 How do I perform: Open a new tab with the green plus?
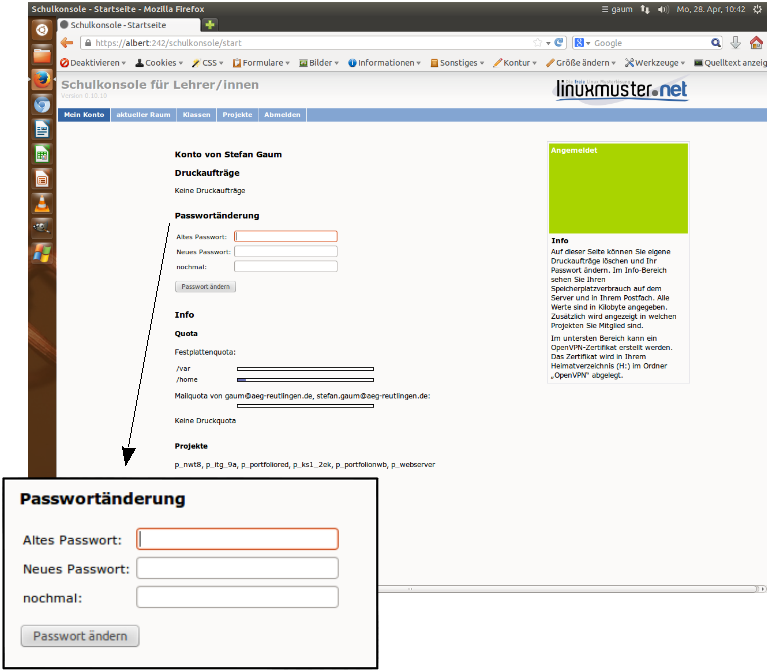click(x=211, y=24)
